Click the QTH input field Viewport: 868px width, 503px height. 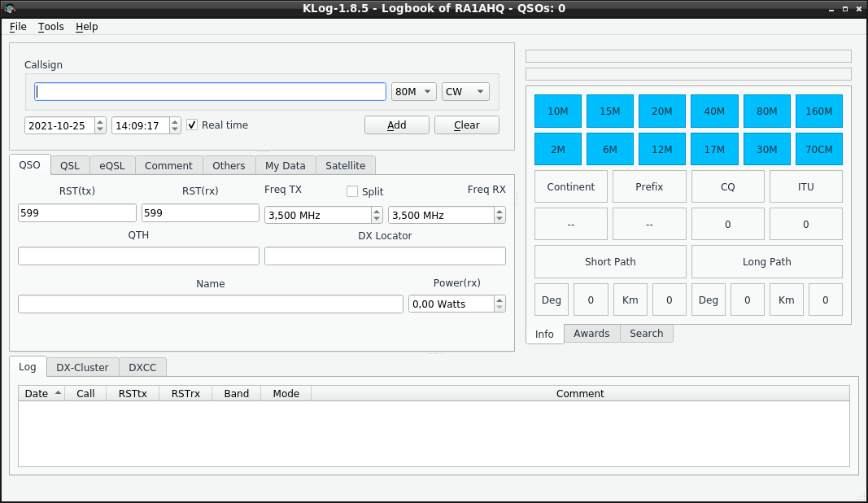138,256
